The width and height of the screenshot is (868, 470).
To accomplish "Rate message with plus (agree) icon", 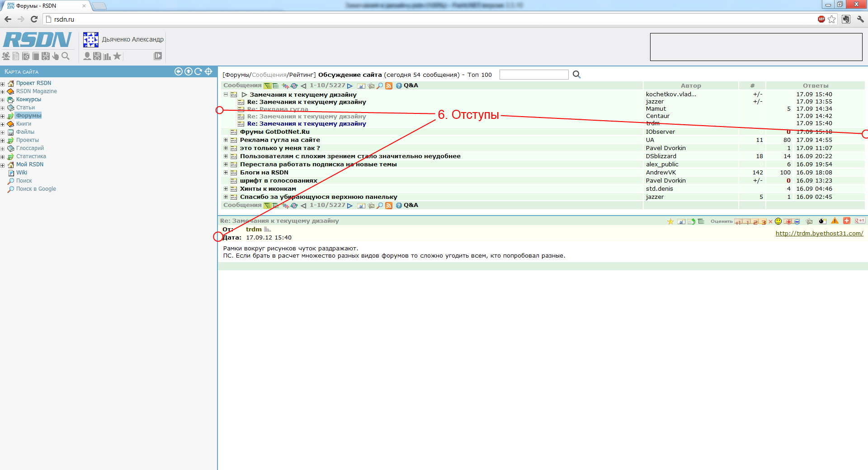I will [x=788, y=221].
